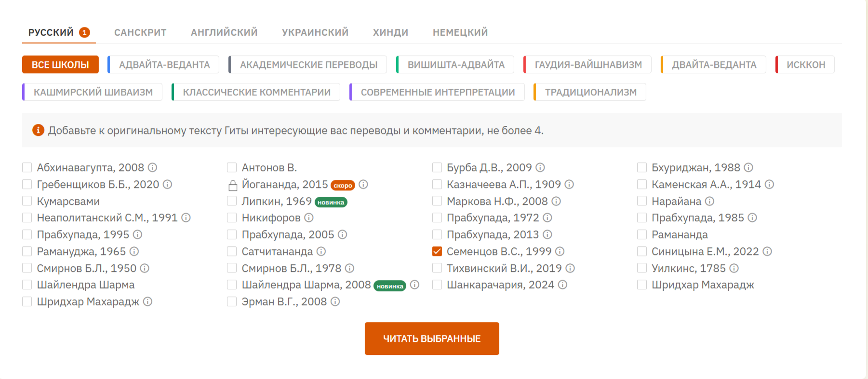
Task: Check the Липкин, 1969 checkbox
Action: click(x=232, y=201)
